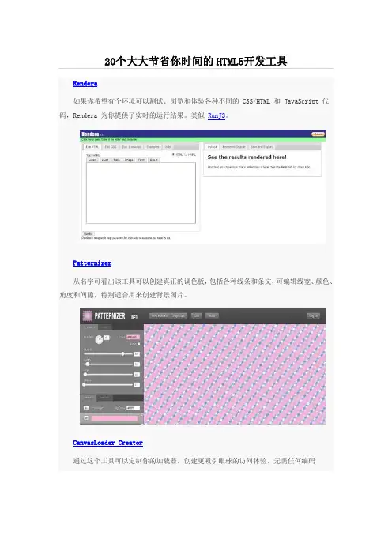This screenshot has height=555, width=392.
Task: Click the Save button in Patternizer
Action: [x=196, y=315]
